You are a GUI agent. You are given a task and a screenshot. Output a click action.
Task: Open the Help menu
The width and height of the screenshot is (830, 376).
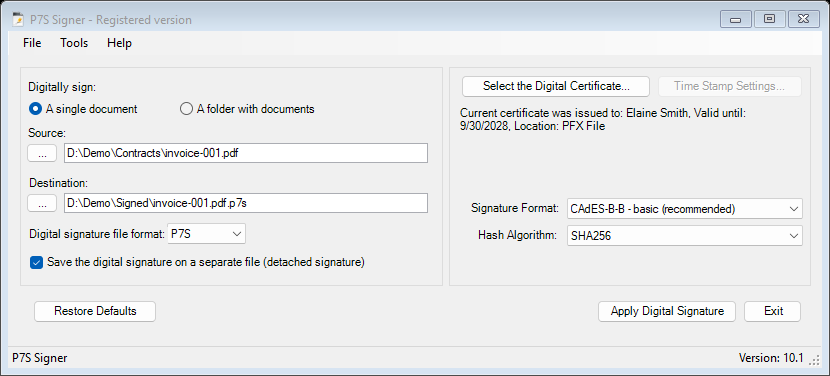coord(119,43)
